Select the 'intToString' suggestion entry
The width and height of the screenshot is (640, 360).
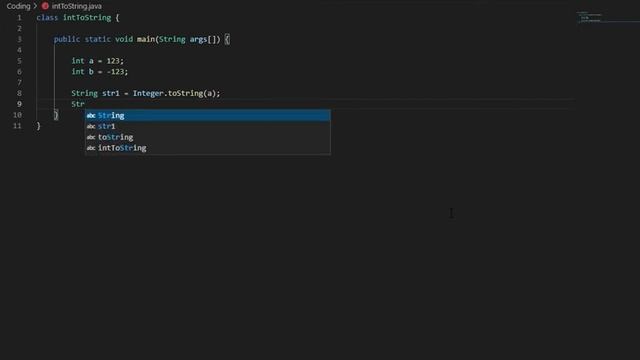click(207, 148)
